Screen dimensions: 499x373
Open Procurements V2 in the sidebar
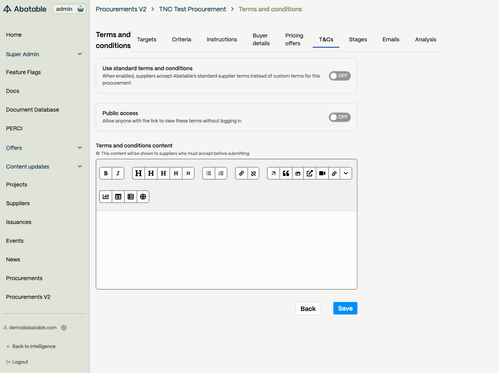tap(28, 297)
